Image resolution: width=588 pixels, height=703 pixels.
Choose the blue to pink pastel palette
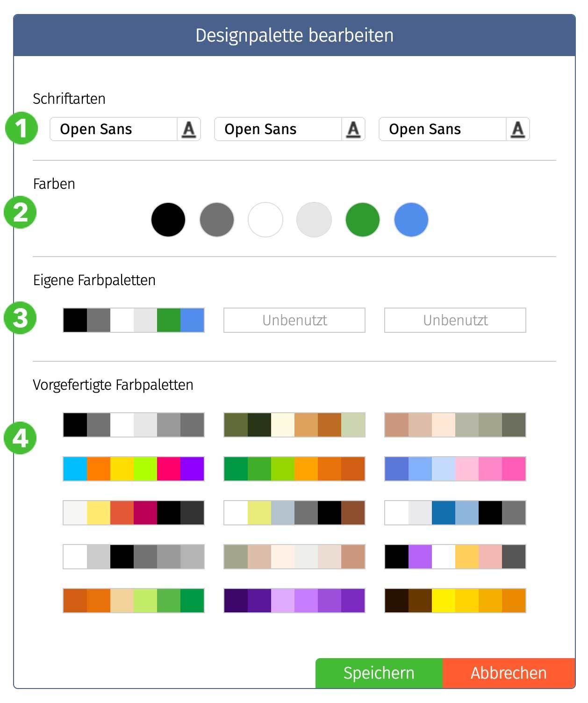[455, 469]
